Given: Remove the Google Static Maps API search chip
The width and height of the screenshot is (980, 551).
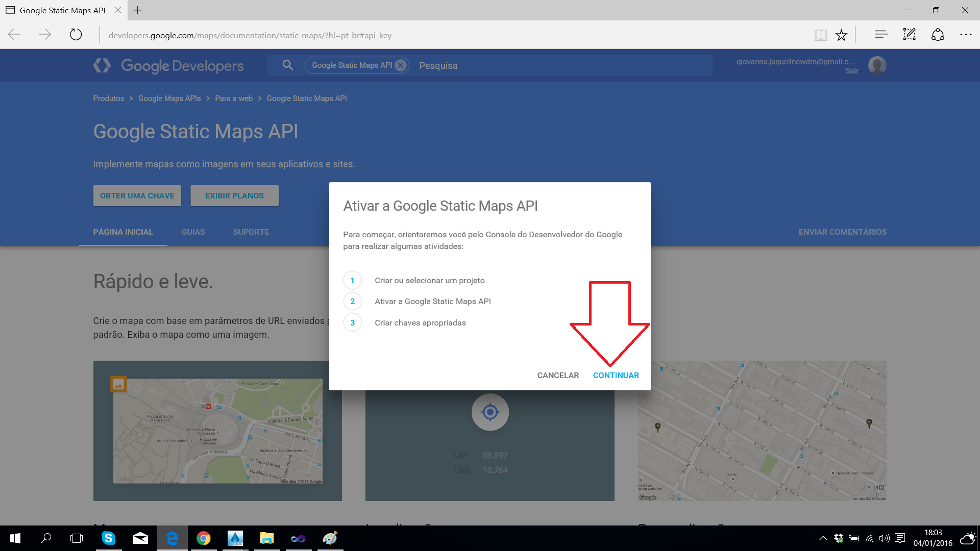Looking at the screenshot, I should 401,65.
